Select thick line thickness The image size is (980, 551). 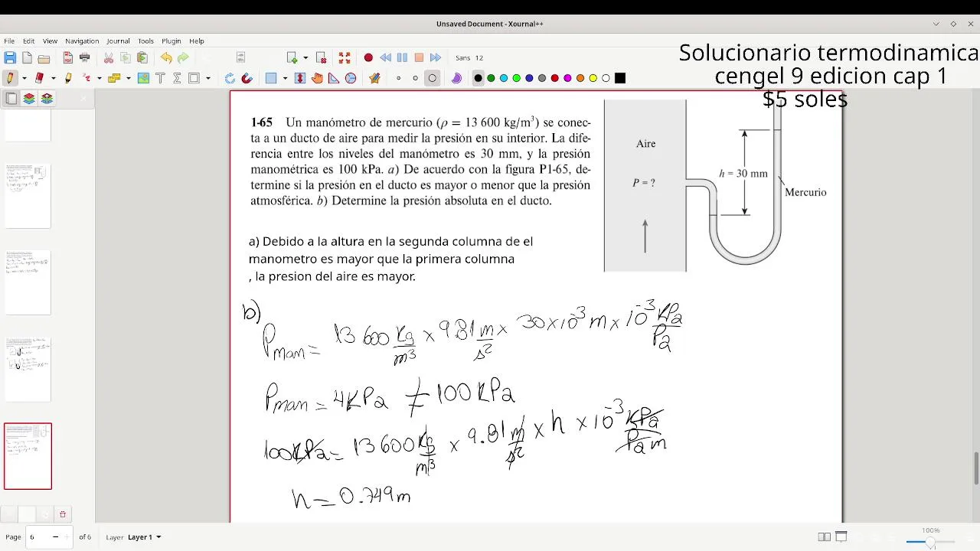point(433,78)
